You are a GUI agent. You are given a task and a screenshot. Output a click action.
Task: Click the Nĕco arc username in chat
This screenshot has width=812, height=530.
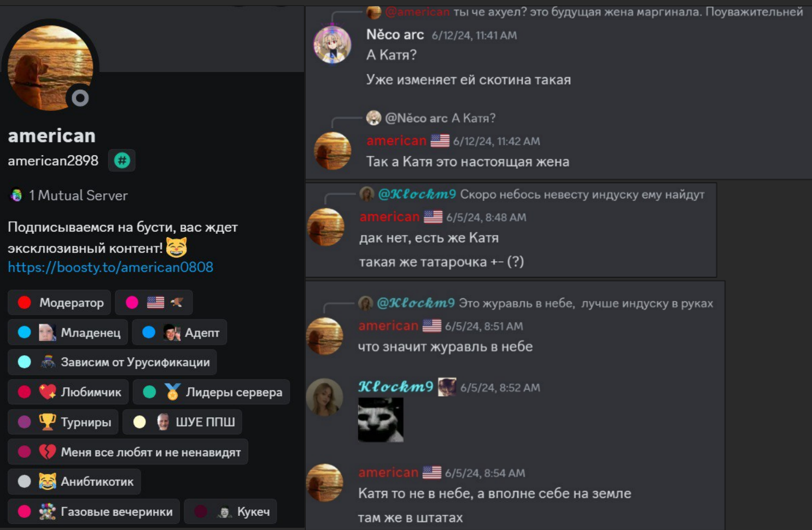click(395, 34)
